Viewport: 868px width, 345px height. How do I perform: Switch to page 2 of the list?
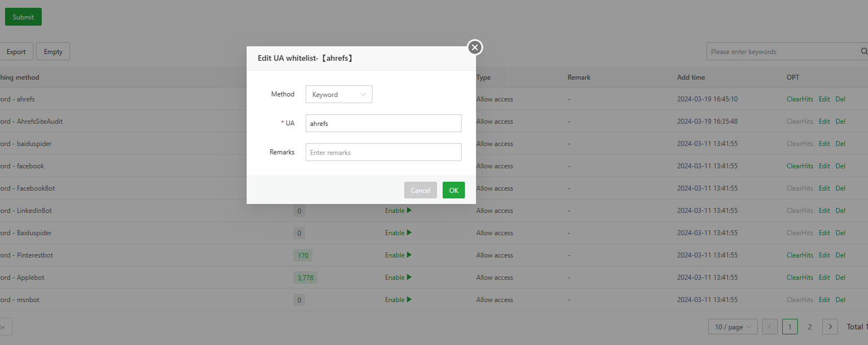coord(810,327)
